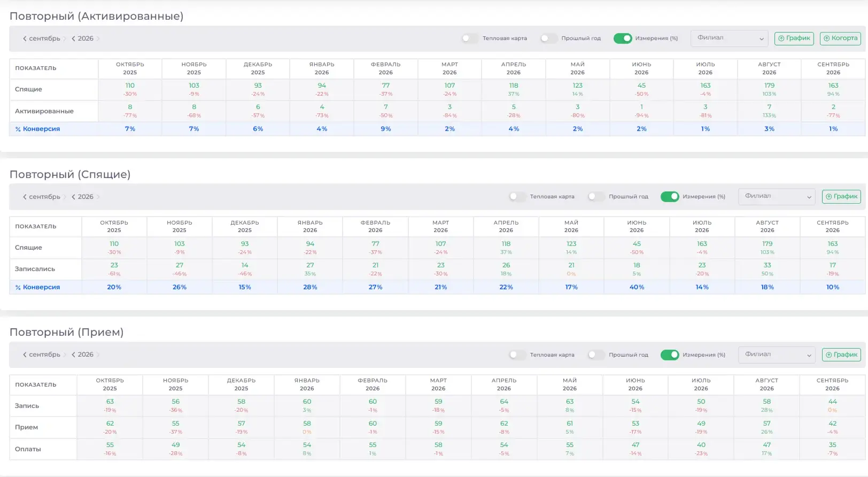The image size is (868, 477).
Task: Select the Оплаты row label
Action: tap(28, 449)
